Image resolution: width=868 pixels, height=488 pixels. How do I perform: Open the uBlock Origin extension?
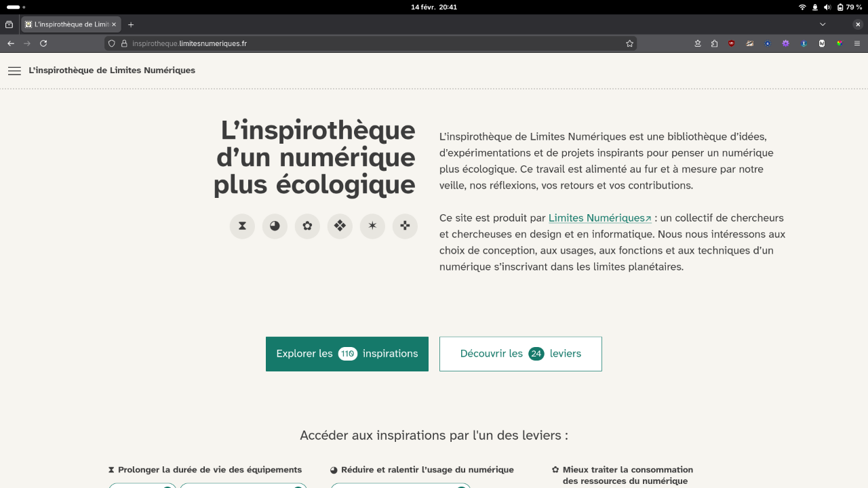pyautogui.click(x=732, y=43)
